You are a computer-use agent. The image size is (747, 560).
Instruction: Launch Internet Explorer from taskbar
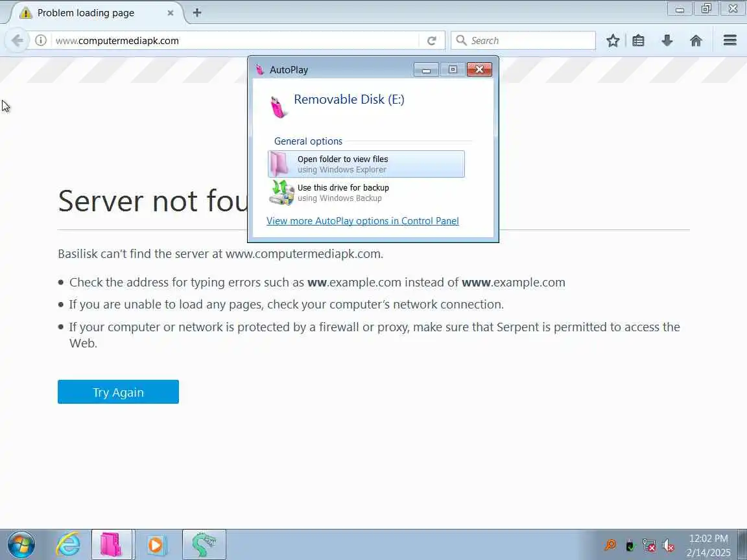(68, 544)
